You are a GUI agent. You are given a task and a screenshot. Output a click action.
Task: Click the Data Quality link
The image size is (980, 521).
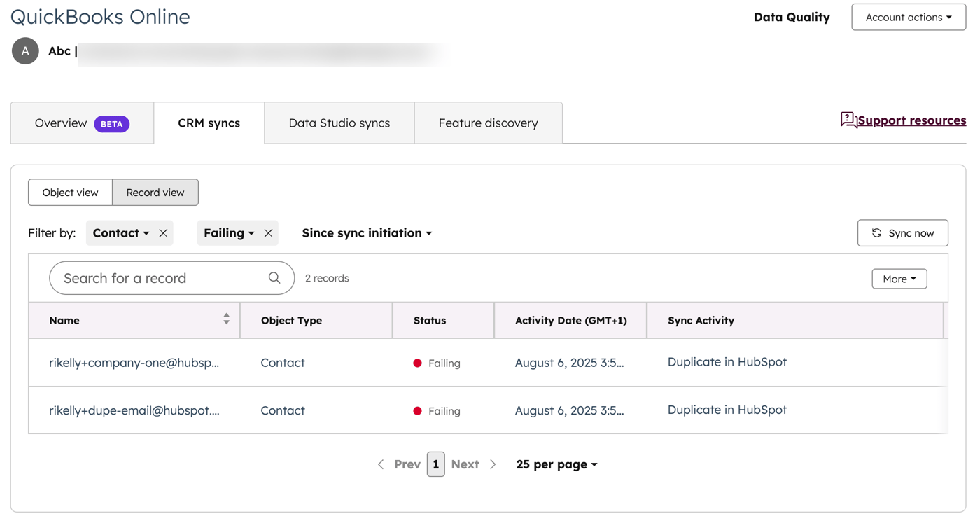792,16
